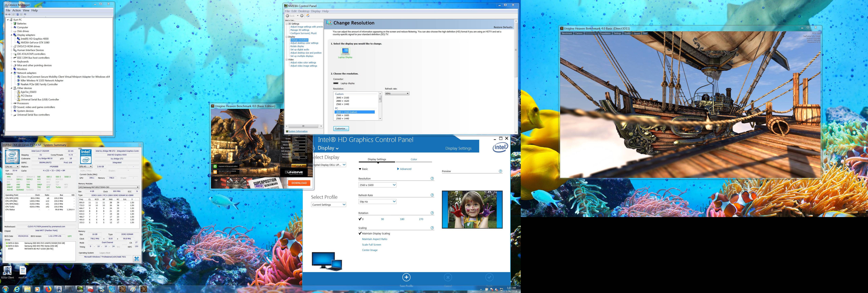The height and width of the screenshot is (293, 868).
Task: Open the Intel Refresh Rate dropdown showing 59p Hz
Action: (377, 202)
